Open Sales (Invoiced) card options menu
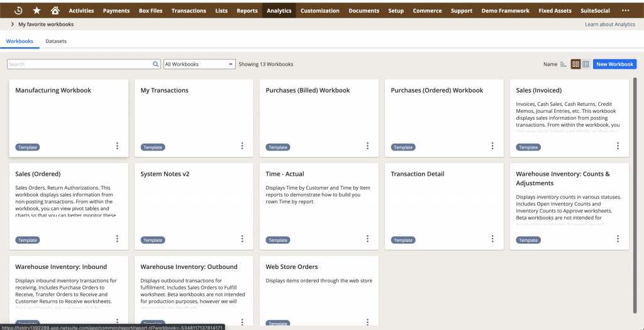Viewport: 644px width, 330px height. point(618,145)
